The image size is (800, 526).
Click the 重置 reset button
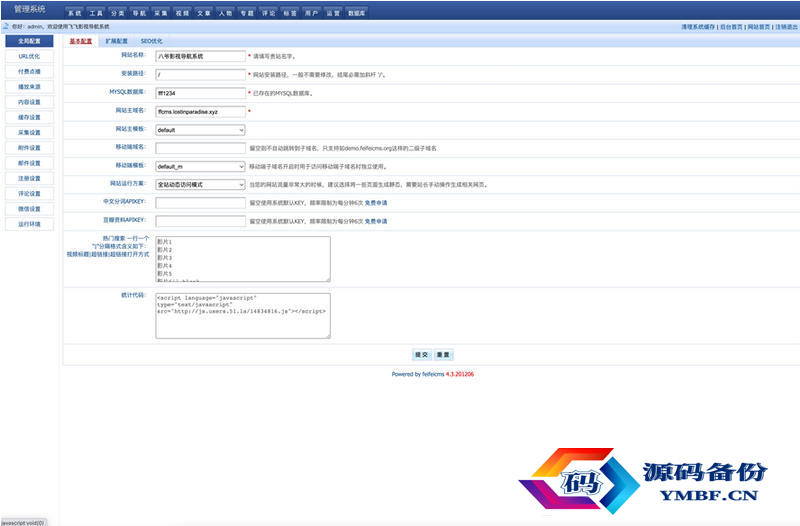[x=443, y=355]
